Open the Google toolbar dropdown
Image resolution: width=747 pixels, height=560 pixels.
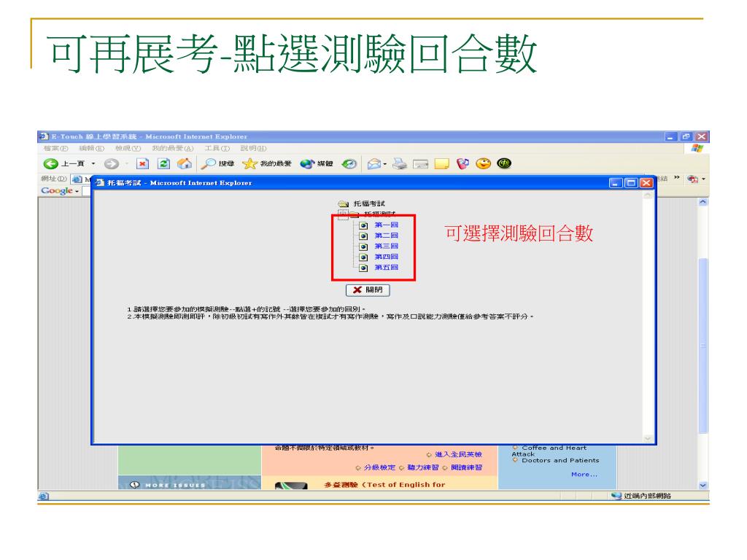[x=77, y=192]
